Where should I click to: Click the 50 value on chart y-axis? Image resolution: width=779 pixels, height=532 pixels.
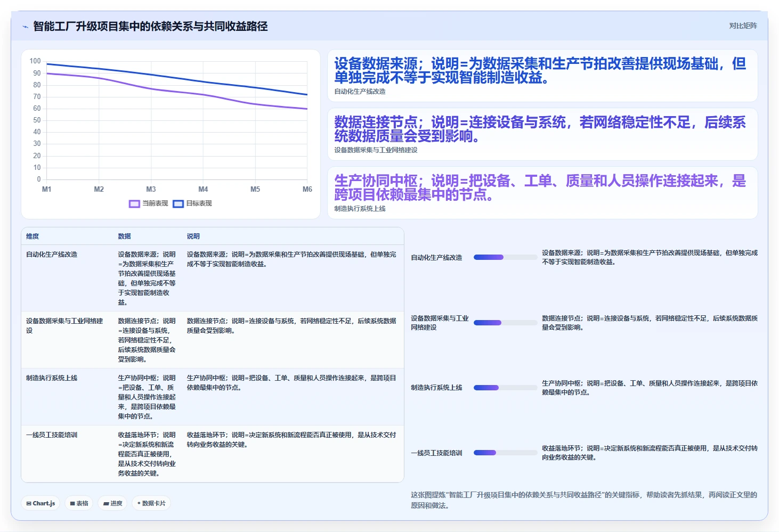[x=37, y=120]
